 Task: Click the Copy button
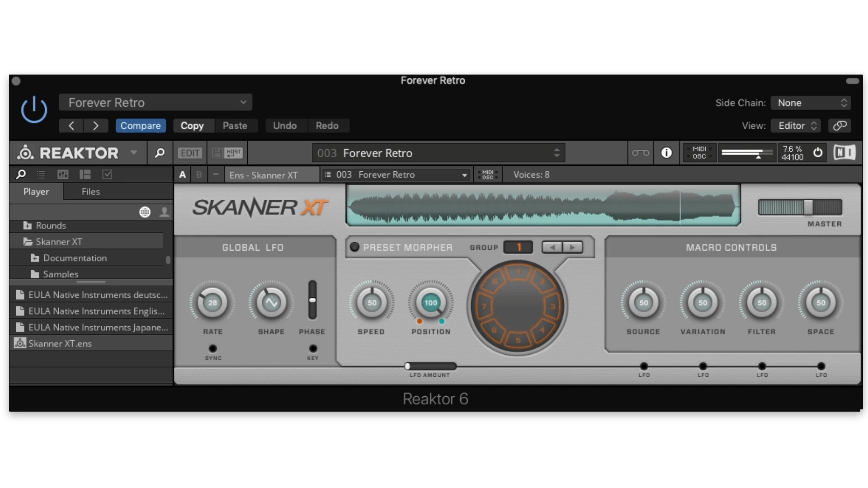click(192, 126)
